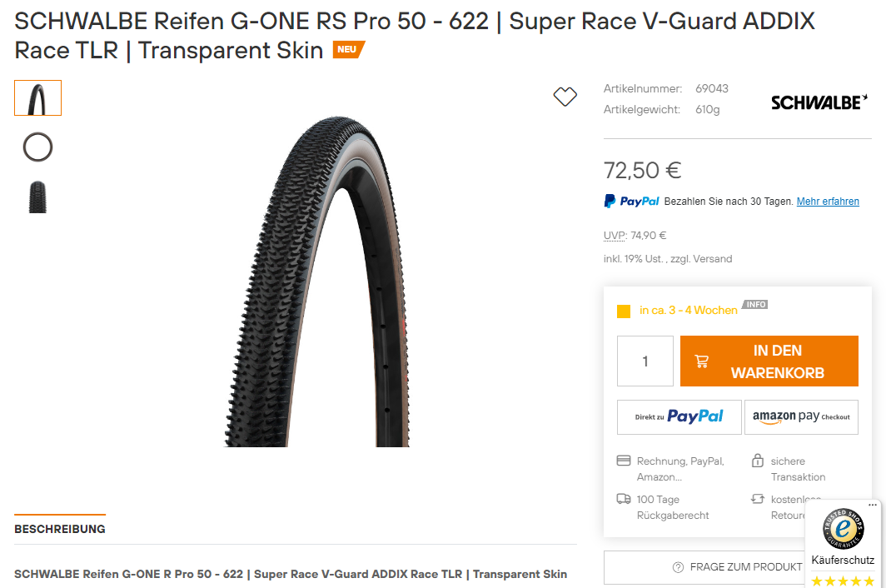
Task: Open the three-dot menu on Trusted Shops widget
Action: (x=873, y=505)
